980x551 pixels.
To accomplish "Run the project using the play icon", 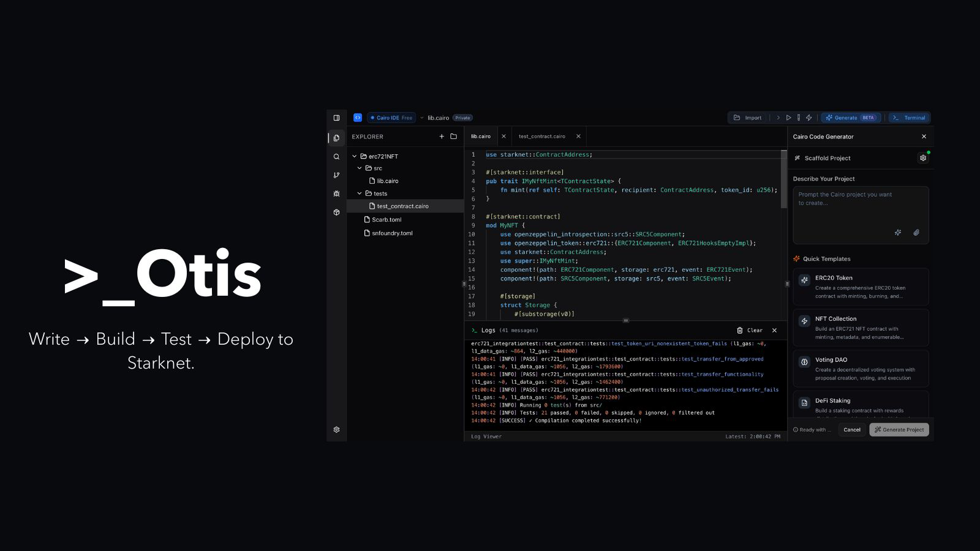I will click(x=788, y=118).
